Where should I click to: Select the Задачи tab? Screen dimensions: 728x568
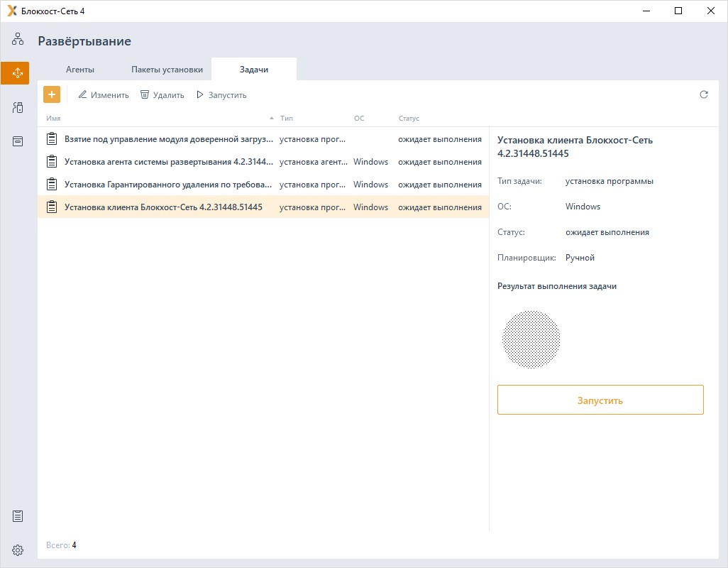click(254, 70)
